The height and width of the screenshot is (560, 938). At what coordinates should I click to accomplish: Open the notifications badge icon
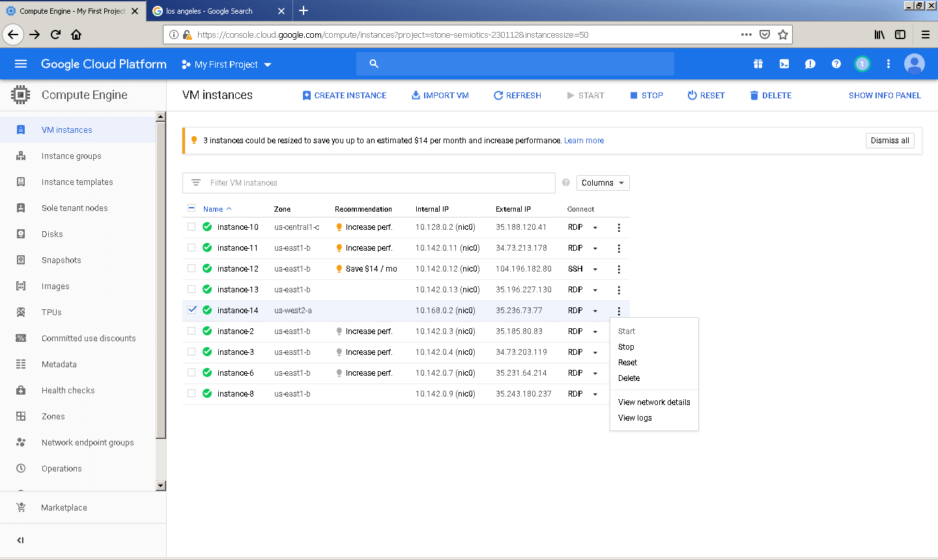click(x=862, y=64)
